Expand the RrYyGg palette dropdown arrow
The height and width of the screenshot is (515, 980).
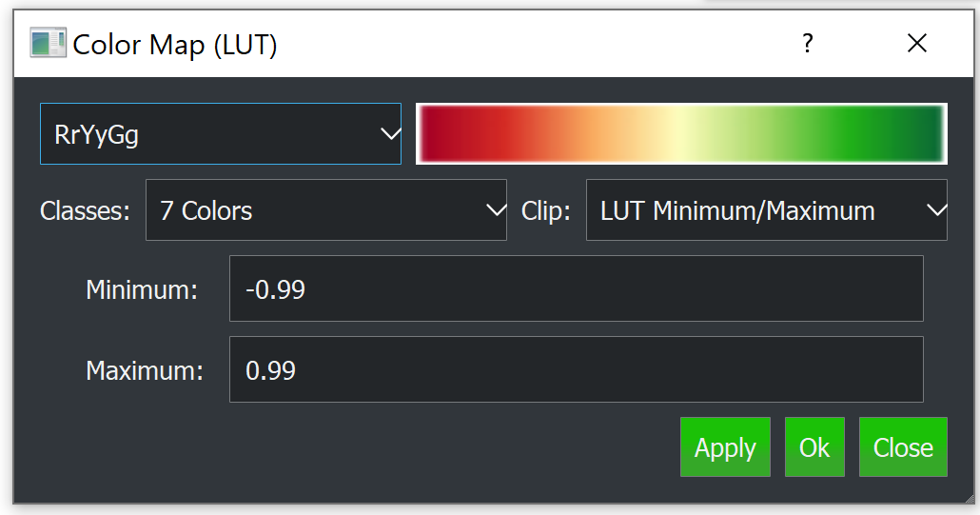click(x=389, y=134)
